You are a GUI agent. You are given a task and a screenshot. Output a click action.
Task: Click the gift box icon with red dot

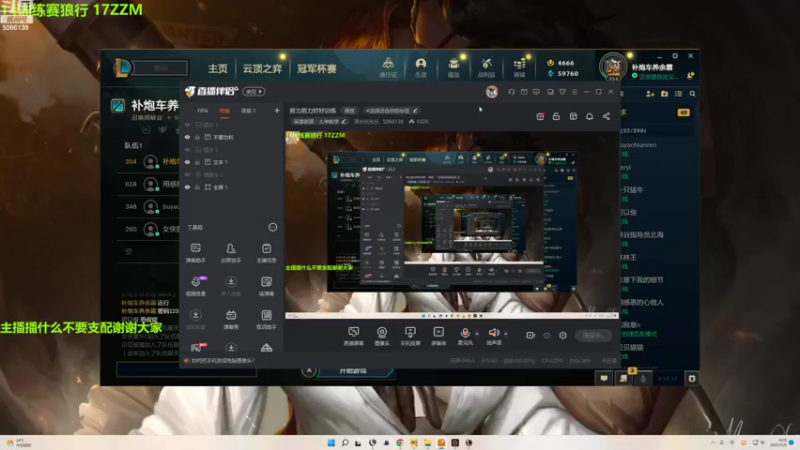pyautogui.click(x=540, y=116)
